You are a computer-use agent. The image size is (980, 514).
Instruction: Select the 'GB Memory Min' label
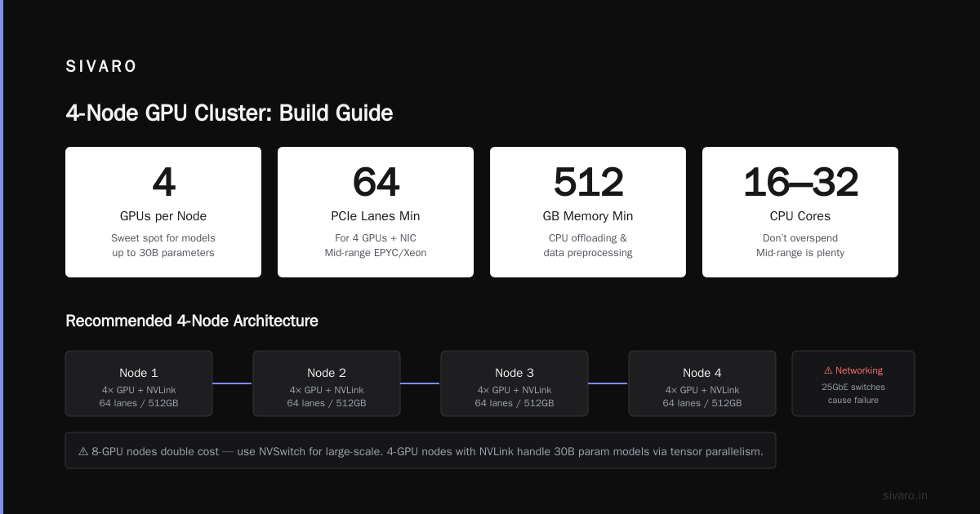588,216
